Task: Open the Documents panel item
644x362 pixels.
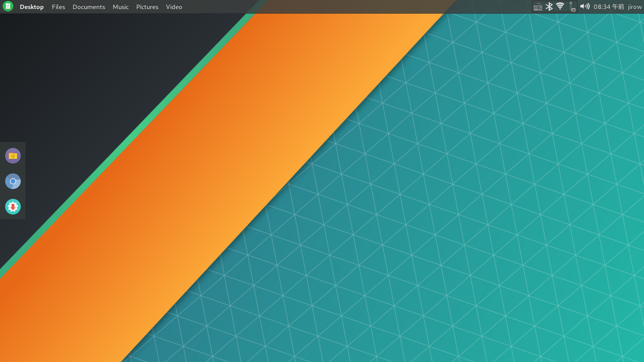Action: tap(89, 7)
